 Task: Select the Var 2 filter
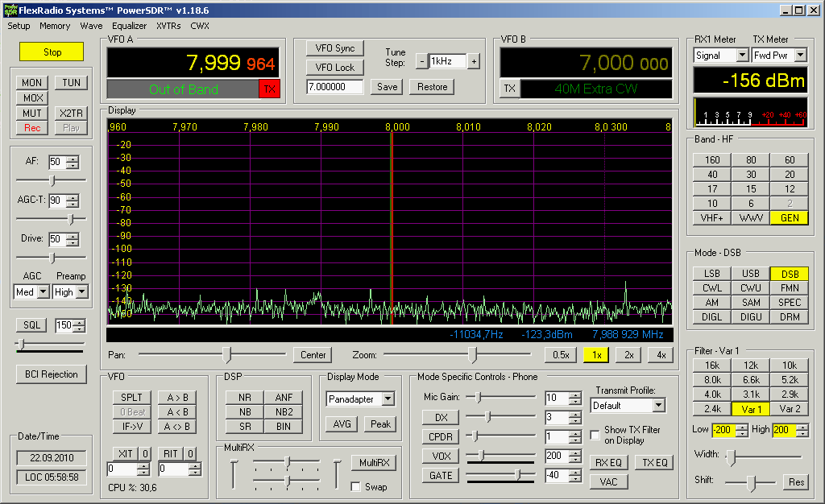click(790, 409)
